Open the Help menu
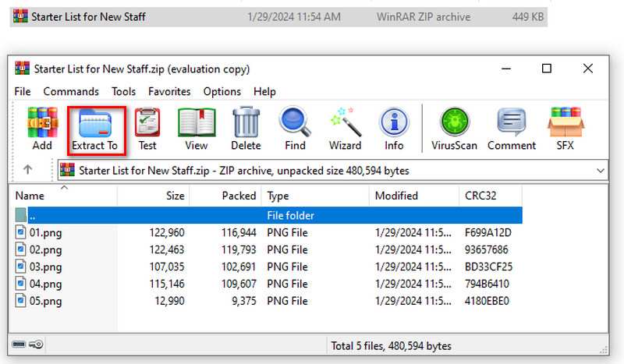Image resolution: width=624 pixels, height=364 pixels. tap(264, 91)
